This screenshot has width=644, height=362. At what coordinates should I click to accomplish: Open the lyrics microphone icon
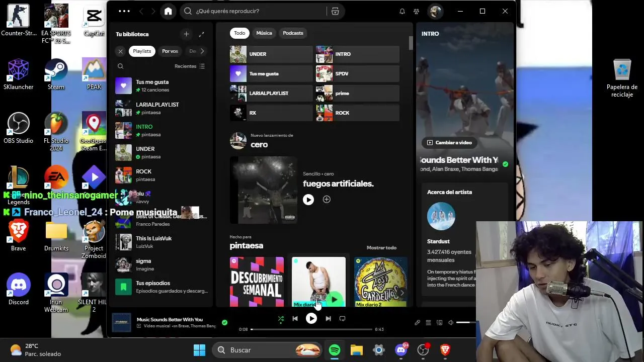pyautogui.click(x=417, y=323)
